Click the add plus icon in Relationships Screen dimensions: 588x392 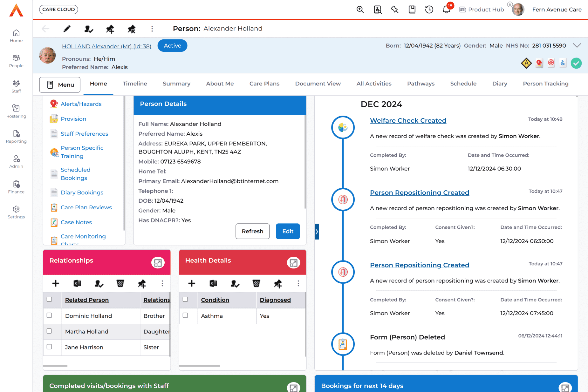56,283
